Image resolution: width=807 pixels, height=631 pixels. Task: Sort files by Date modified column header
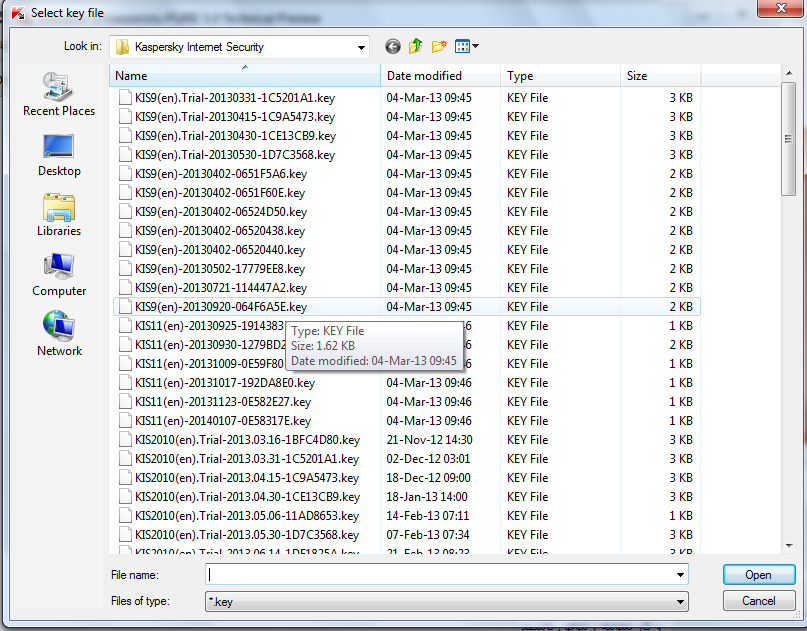tap(441, 76)
